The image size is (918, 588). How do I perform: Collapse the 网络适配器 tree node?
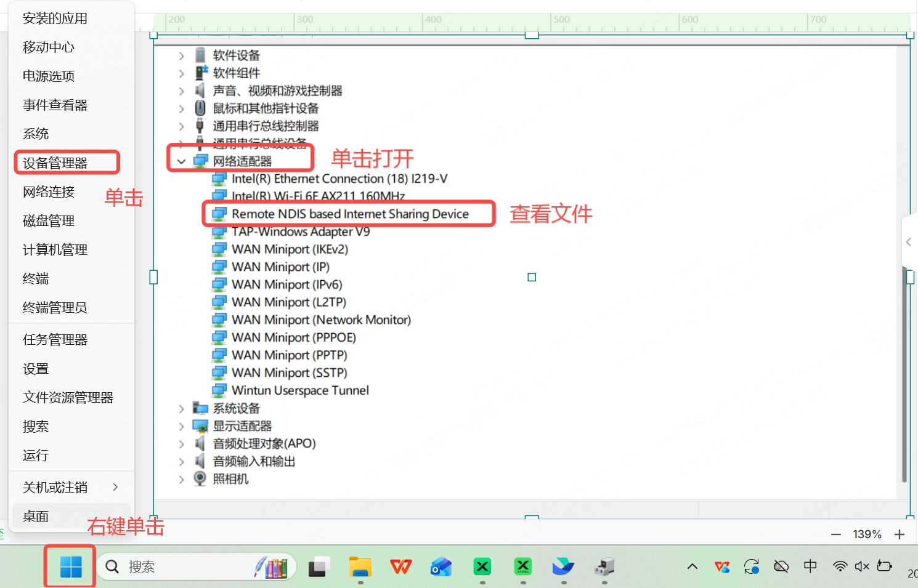click(181, 162)
